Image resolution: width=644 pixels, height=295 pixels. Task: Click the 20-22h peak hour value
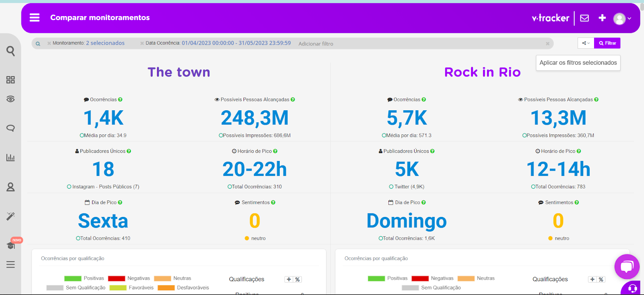255,169
